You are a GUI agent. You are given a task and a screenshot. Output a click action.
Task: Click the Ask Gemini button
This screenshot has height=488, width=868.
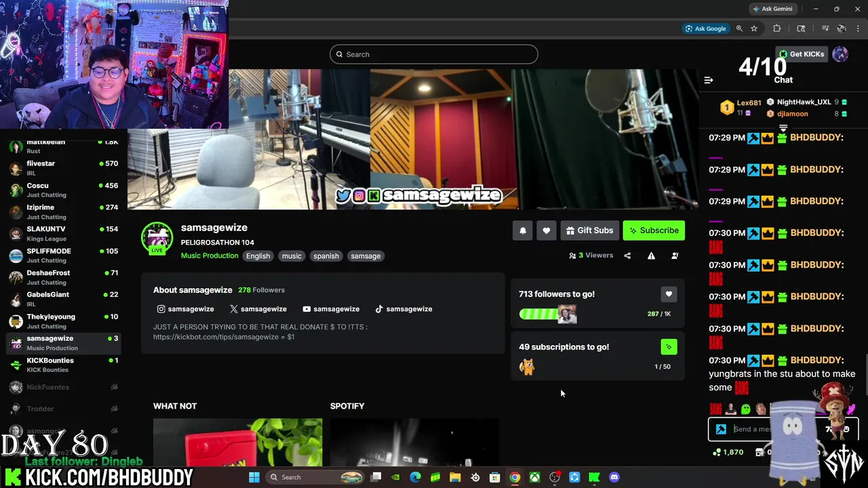point(772,9)
